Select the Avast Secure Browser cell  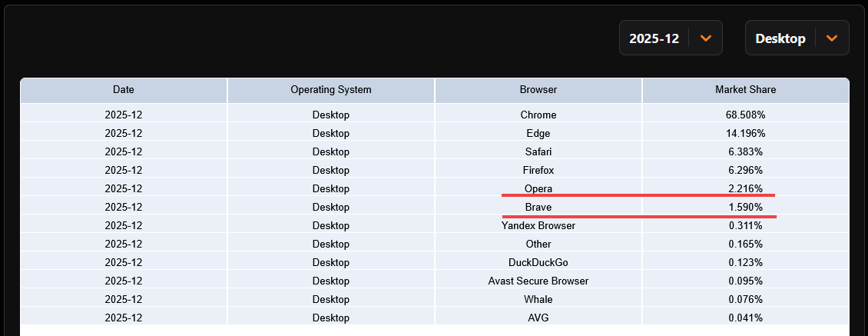[x=538, y=281]
